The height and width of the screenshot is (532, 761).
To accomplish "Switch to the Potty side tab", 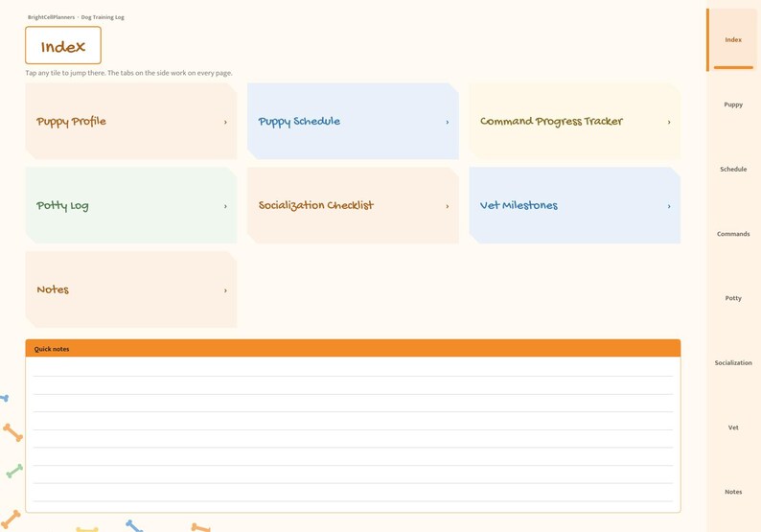I will 733,298.
